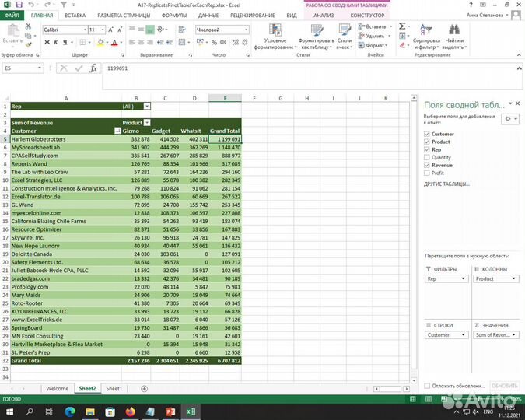Click Удалить in the Ячейки group
The height and width of the screenshot is (420, 525).
click(374, 36)
